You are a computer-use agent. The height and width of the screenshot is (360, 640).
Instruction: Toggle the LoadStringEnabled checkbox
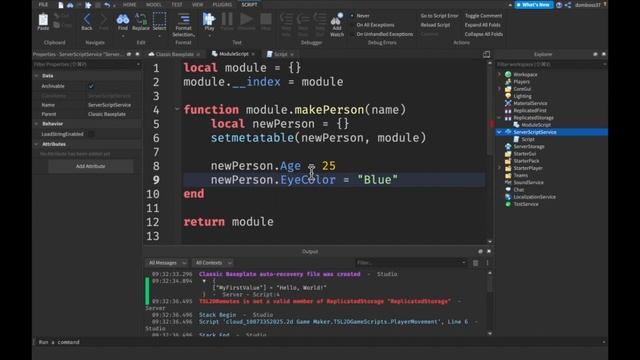[91, 134]
